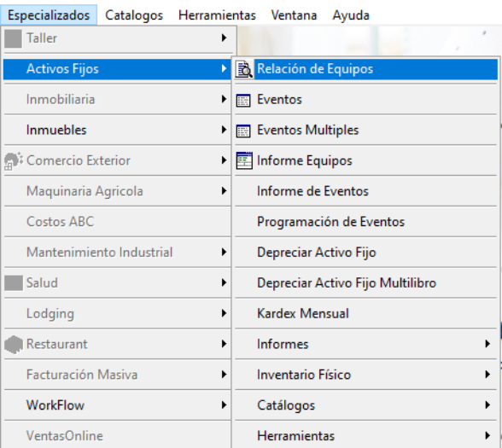Open the Informes submenu entry
Image resolution: width=502 pixels, height=448 pixels.
point(366,345)
